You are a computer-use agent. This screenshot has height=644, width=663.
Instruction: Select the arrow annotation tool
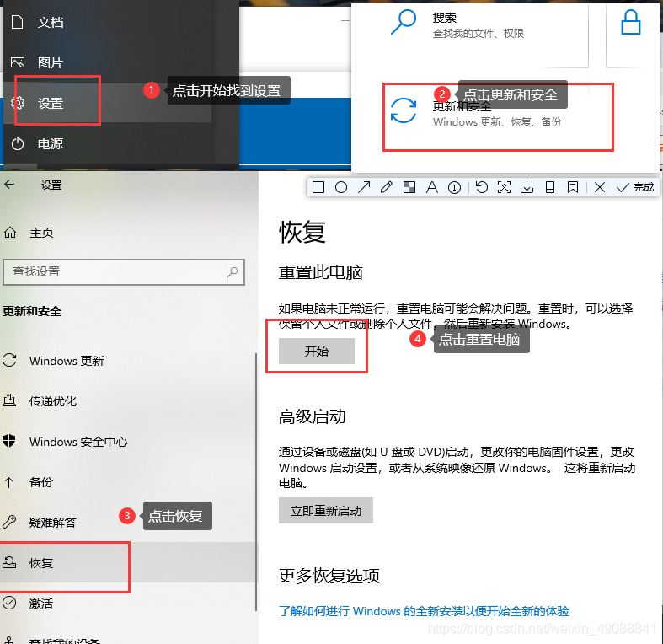click(x=364, y=187)
